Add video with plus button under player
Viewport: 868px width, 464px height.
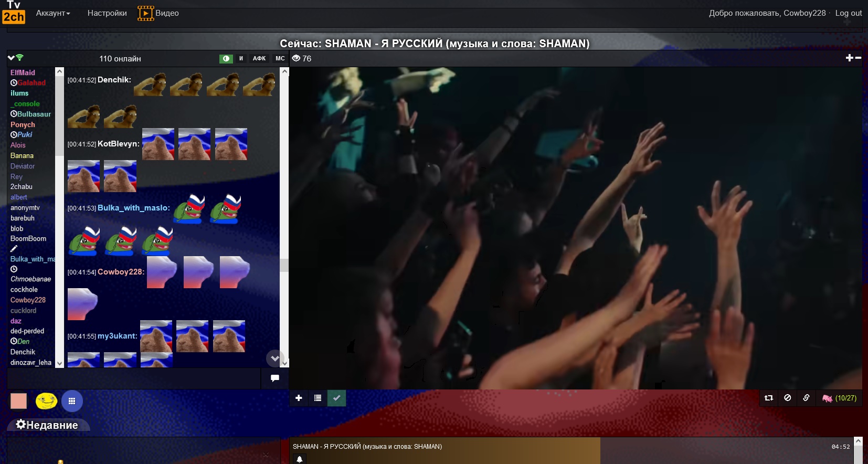tap(299, 398)
